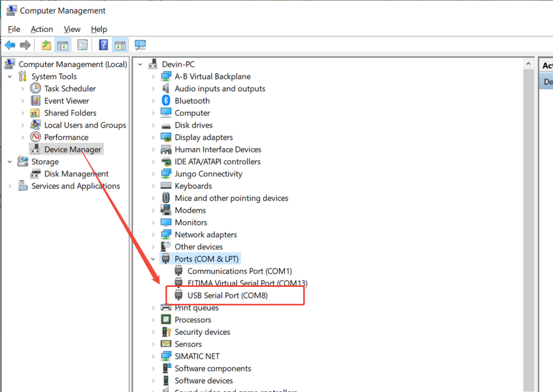Click the Up one level folder icon
This screenshot has height=392, width=553.
click(46, 45)
